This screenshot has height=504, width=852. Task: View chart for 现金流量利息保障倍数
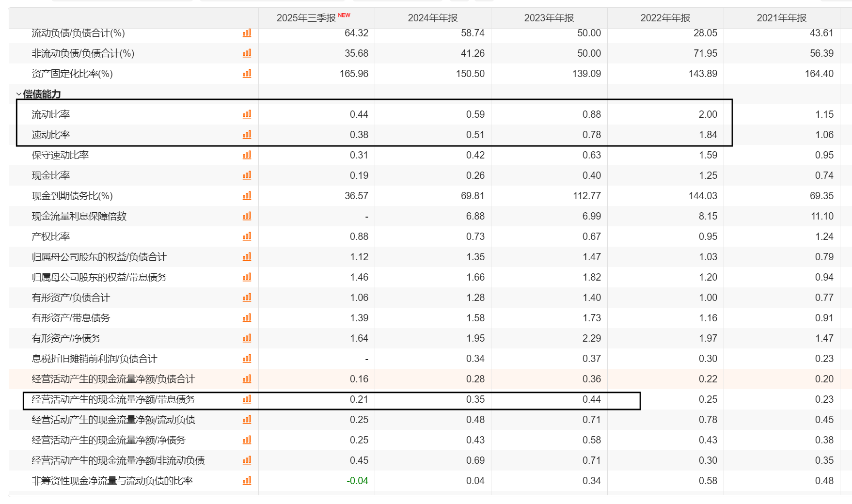pos(247,216)
